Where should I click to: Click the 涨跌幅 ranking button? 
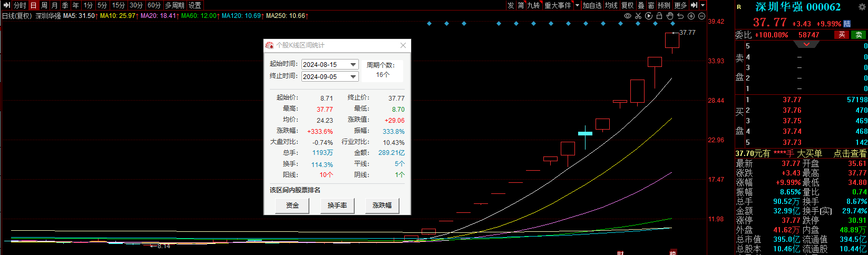(x=382, y=205)
